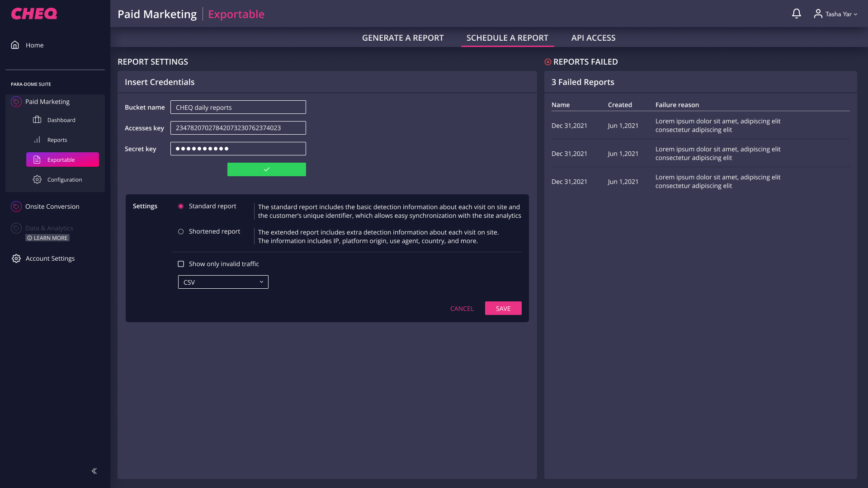The width and height of the screenshot is (868, 488).
Task: Switch to Generate a Report tab
Action: [x=403, y=38]
